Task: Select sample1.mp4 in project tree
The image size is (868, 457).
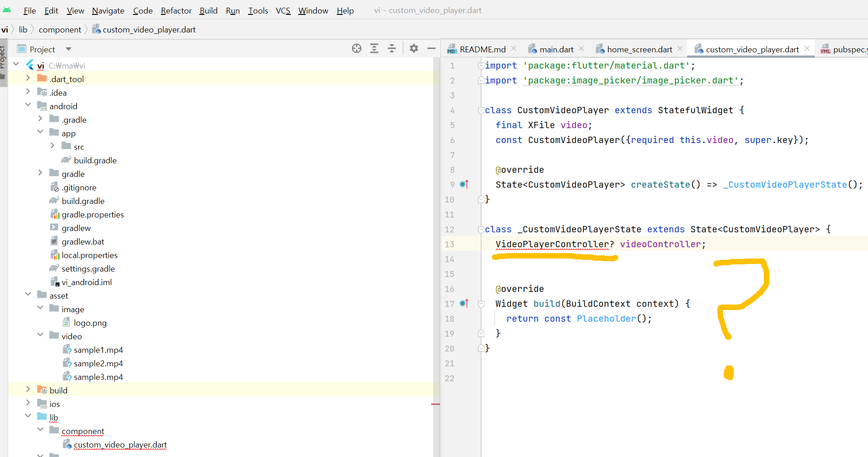Action: (98, 350)
